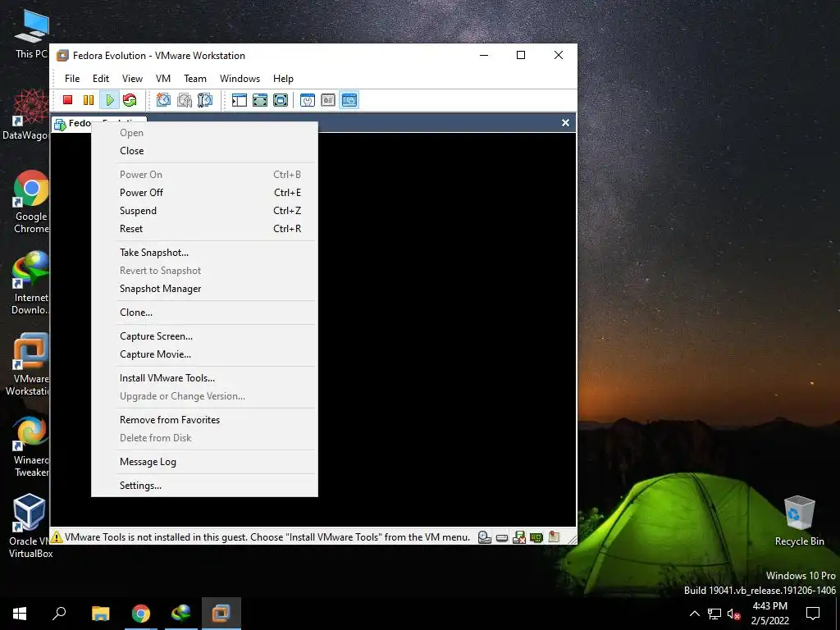The image size is (840, 630).
Task: Click Take Snapshot... menu entry
Action: (204, 253)
